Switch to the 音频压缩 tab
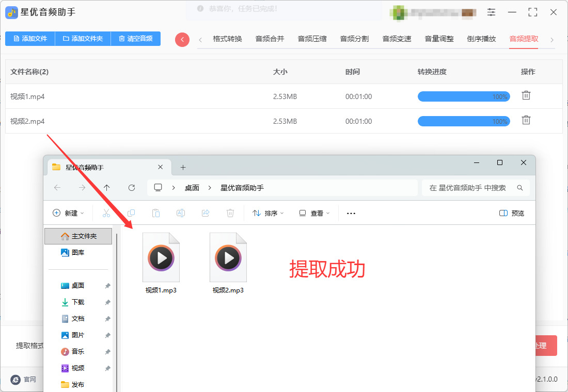Image resolution: width=568 pixels, height=392 pixels. (x=312, y=39)
